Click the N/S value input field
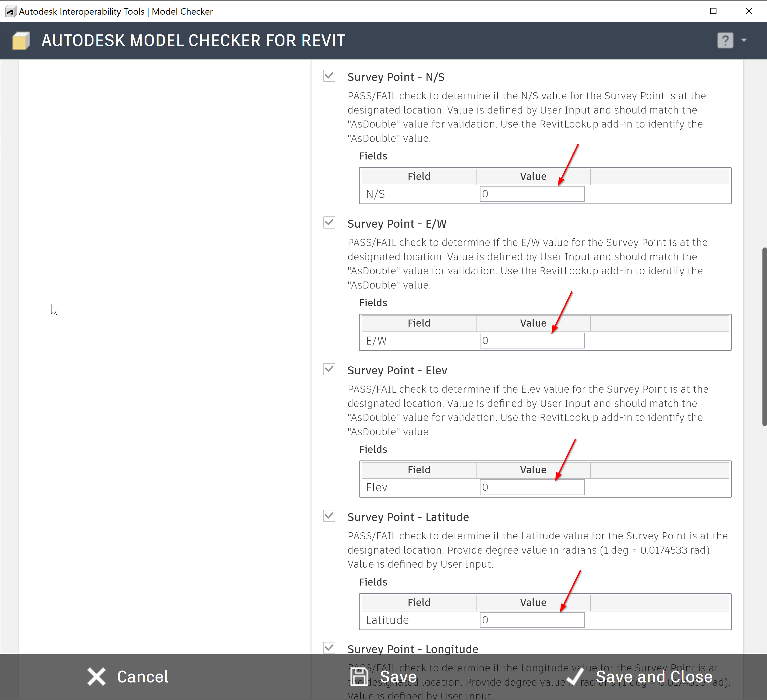This screenshot has height=700, width=767. click(532, 194)
